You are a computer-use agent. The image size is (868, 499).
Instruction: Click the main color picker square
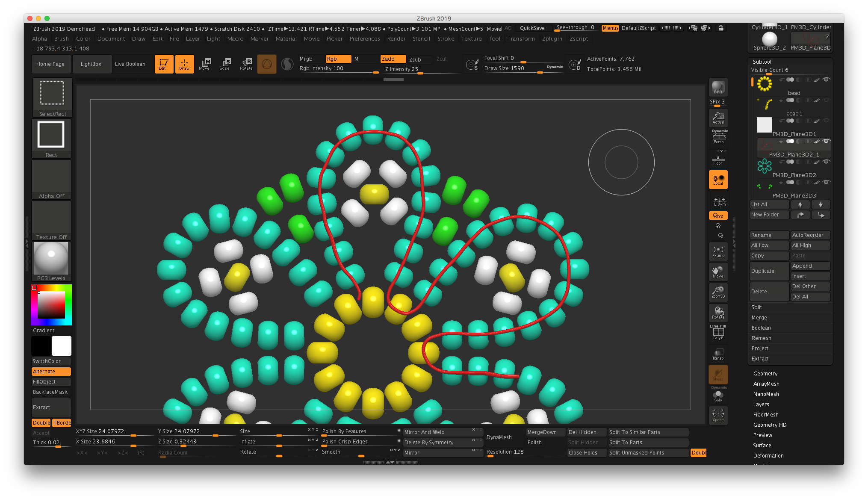pos(51,305)
